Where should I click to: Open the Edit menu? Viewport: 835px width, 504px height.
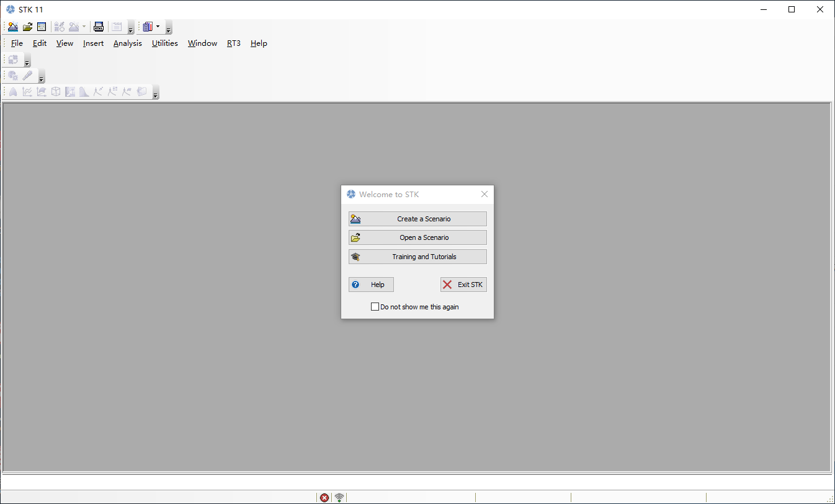(x=40, y=43)
